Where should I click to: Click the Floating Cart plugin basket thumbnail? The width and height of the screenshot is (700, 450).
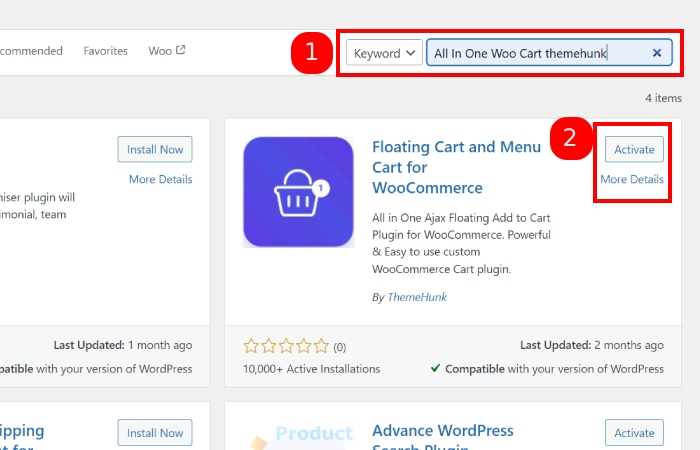point(298,192)
